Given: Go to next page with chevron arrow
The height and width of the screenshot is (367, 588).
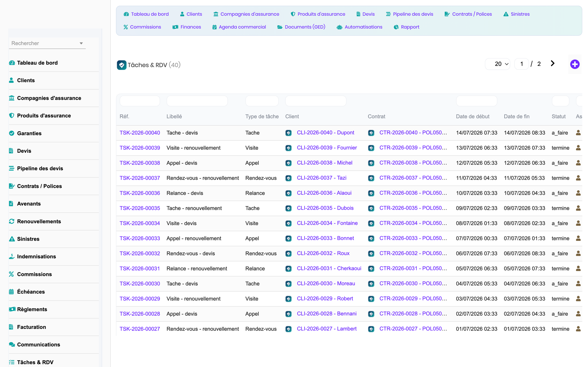Looking at the screenshot, I should tap(552, 63).
